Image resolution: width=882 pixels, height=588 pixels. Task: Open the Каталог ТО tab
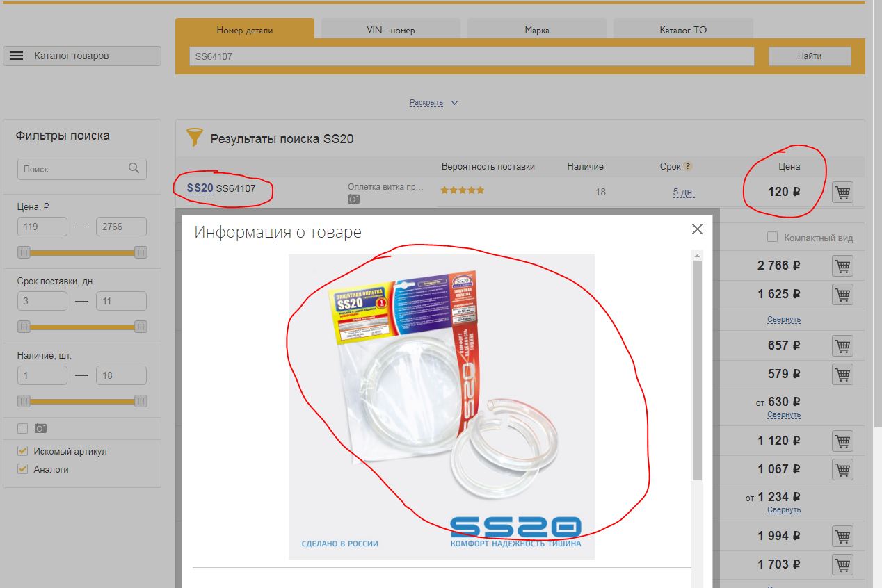683,30
